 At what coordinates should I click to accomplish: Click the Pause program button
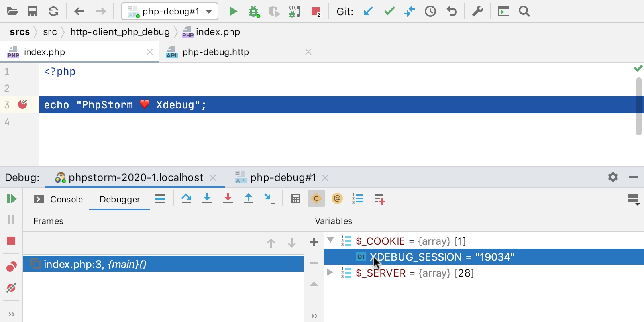11,220
